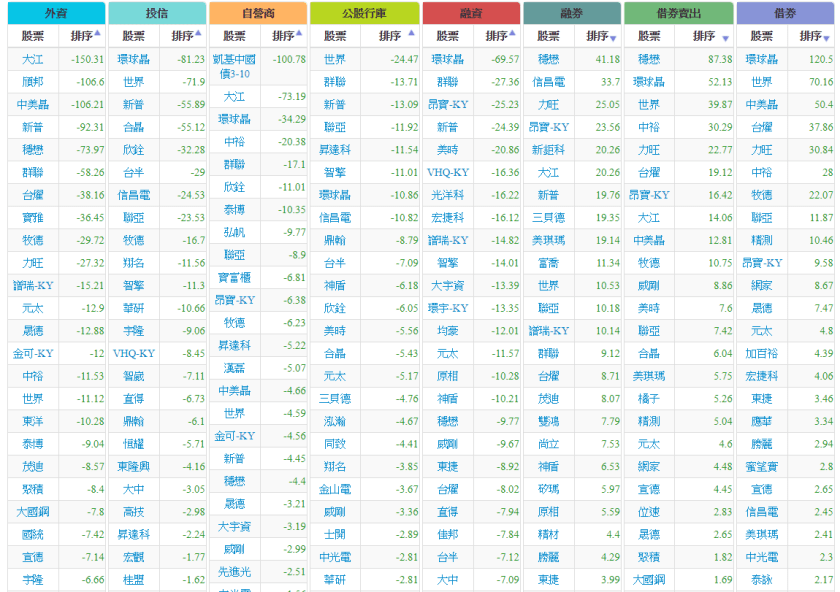
Task: Open stock 金可-KY in 外資 list
Action: tap(32, 353)
